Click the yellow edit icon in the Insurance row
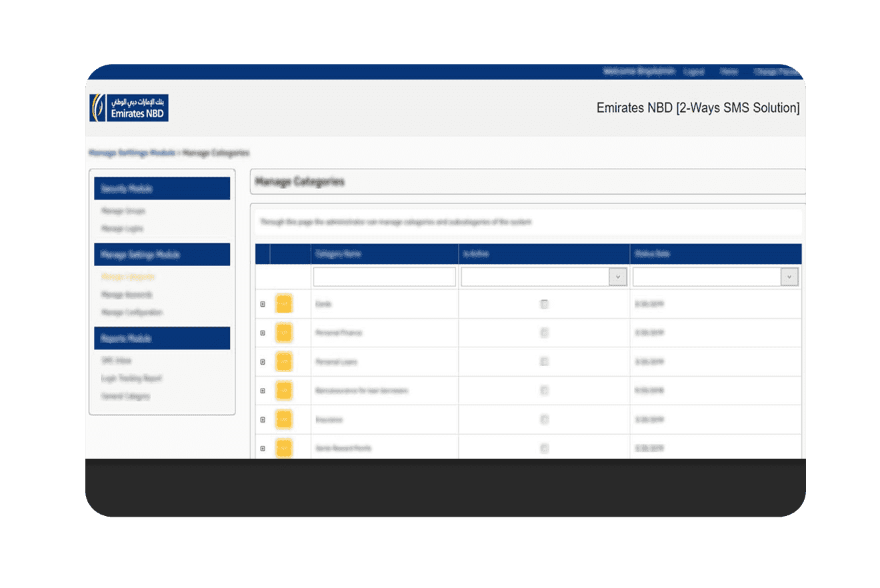The image size is (880, 588). 284,419
